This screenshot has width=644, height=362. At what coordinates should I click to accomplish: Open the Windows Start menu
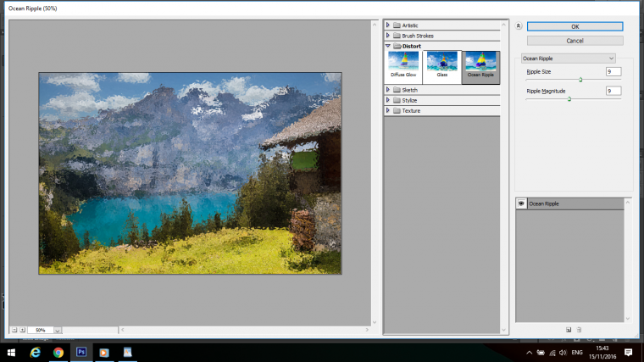coord(12,353)
